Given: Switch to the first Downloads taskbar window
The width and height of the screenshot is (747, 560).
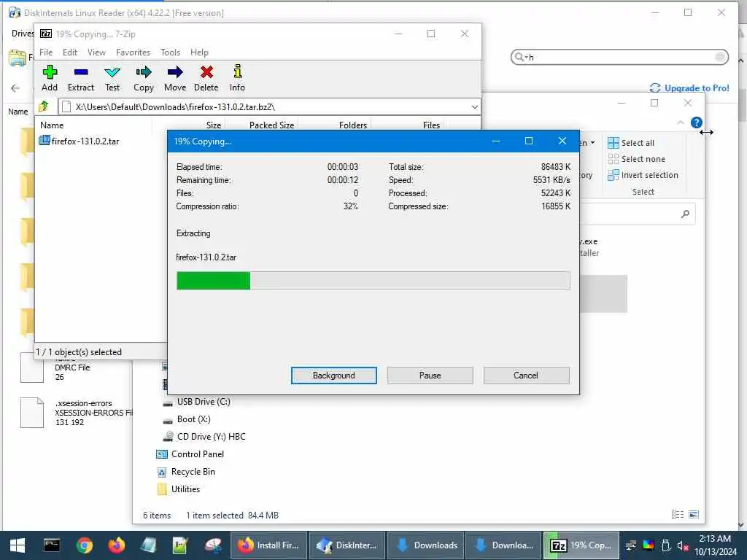Looking at the screenshot, I should (x=425, y=545).
